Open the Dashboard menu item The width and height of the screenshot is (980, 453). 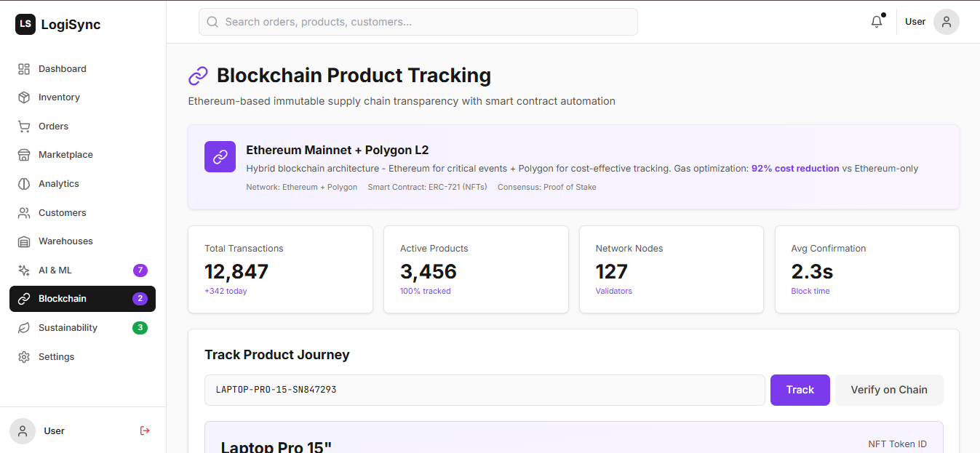[82, 69]
